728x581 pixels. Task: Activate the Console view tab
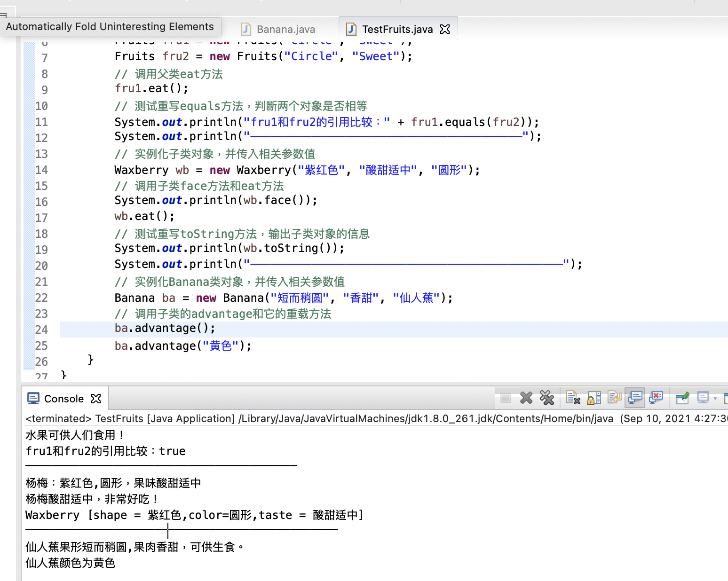coord(63,399)
